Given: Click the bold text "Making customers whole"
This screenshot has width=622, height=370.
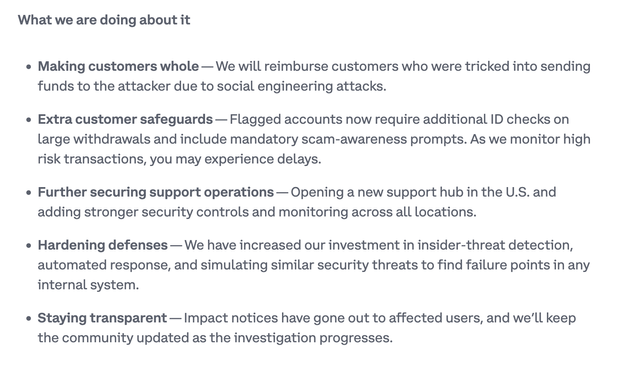Looking at the screenshot, I should coord(118,66).
